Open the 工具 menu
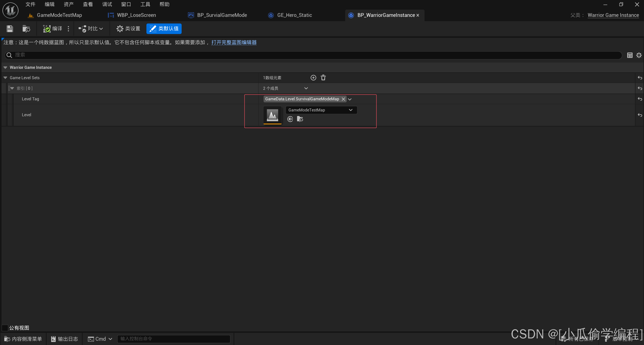This screenshot has height=345, width=644. coord(145,4)
